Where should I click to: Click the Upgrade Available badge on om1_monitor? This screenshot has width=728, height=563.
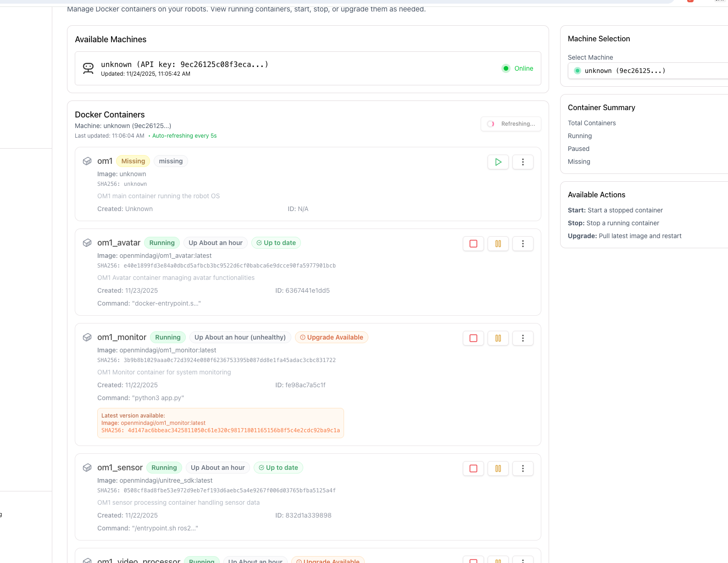click(x=331, y=337)
